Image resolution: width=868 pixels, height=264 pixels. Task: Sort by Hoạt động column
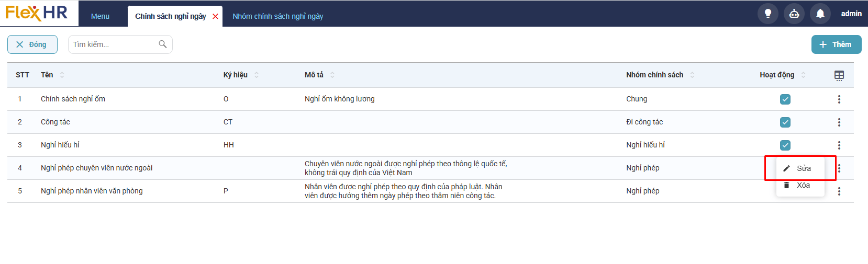803,75
